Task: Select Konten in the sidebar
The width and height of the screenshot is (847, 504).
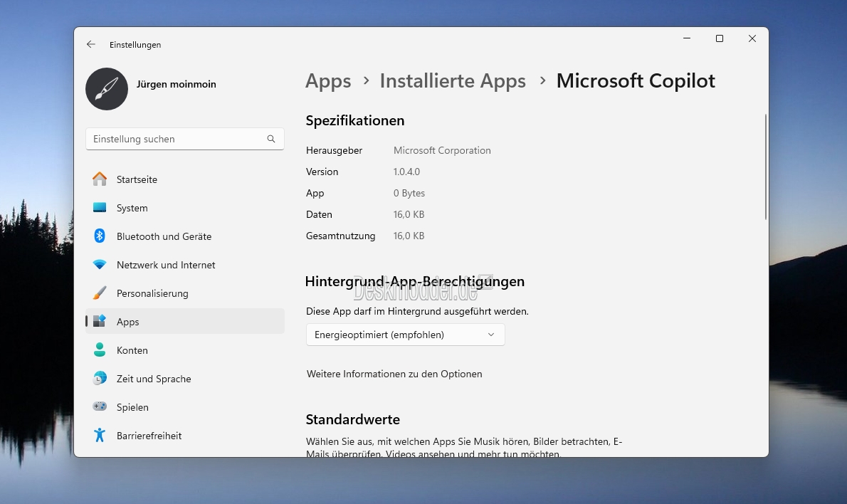Action: click(x=185, y=350)
